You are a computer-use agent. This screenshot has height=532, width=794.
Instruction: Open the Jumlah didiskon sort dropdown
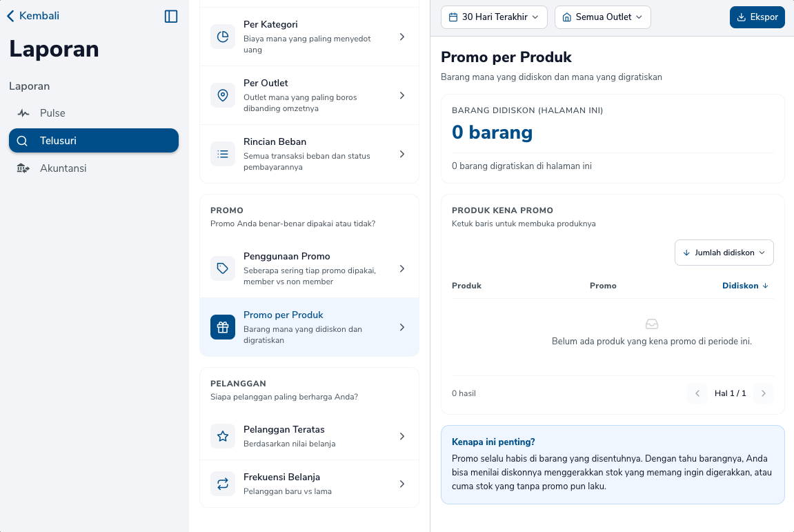pyautogui.click(x=724, y=253)
